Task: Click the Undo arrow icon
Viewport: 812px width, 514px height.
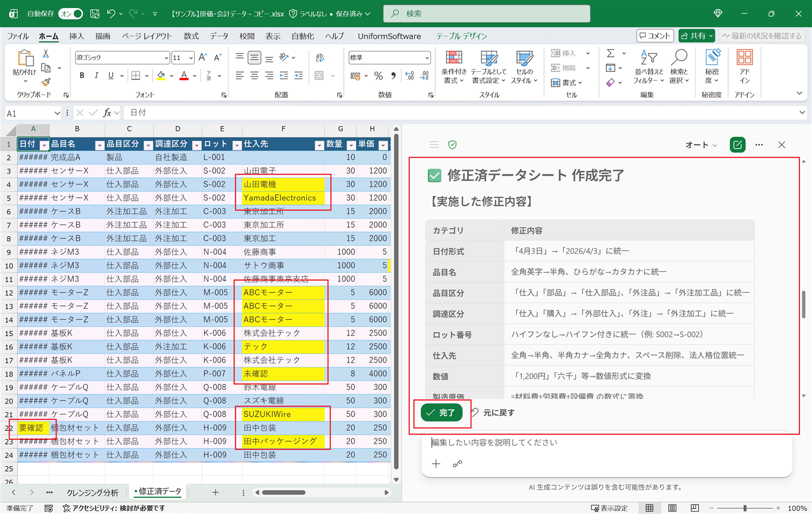Action: coord(111,14)
